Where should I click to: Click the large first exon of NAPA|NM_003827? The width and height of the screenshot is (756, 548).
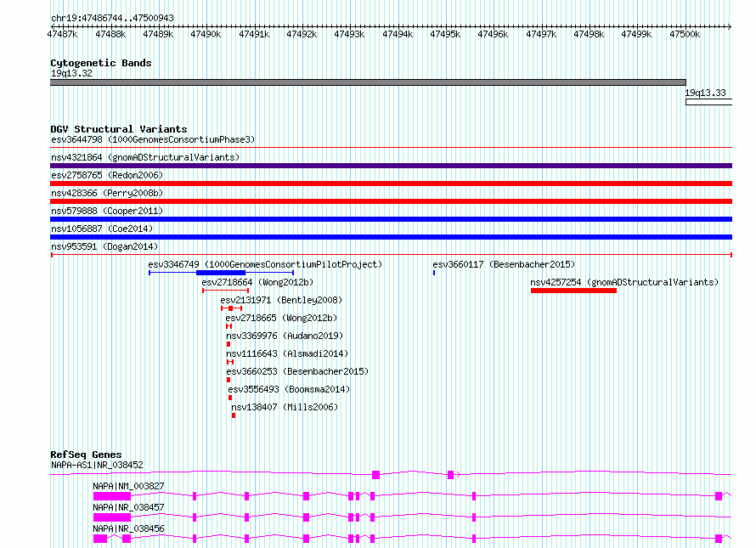pos(112,496)
